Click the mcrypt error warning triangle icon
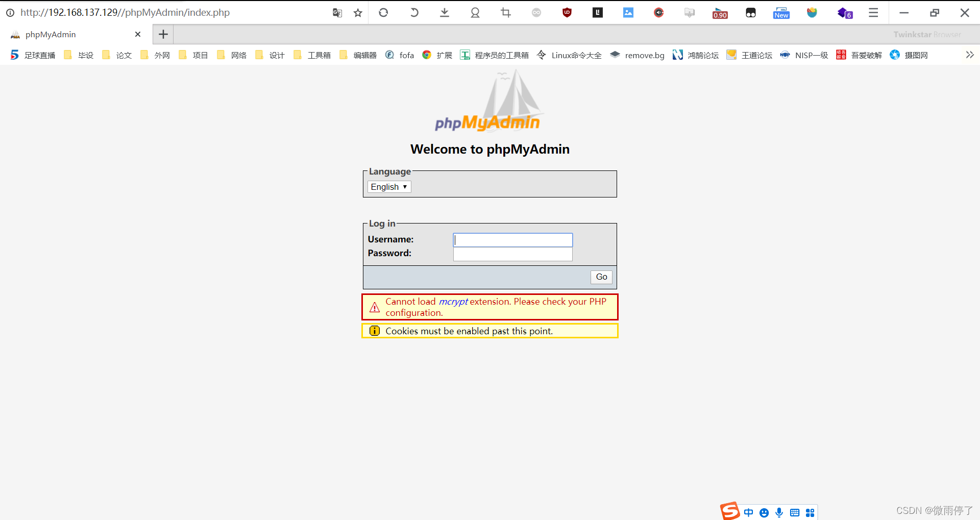Viewport: 980px width, 520px height. [375, 307]
